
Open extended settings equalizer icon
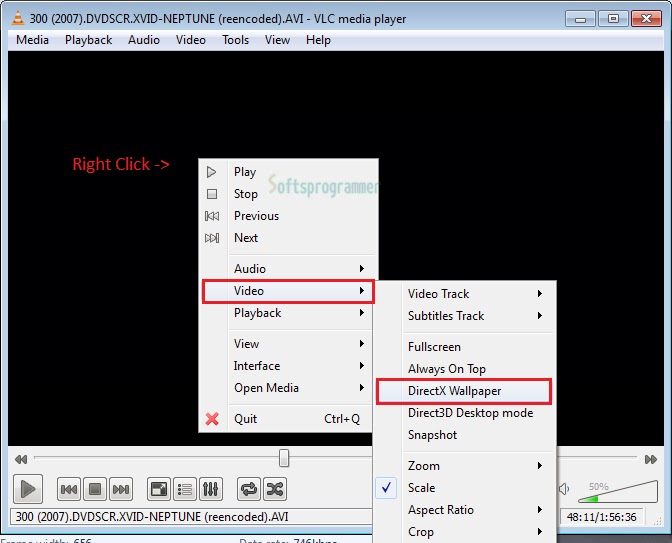pos(211,489)
